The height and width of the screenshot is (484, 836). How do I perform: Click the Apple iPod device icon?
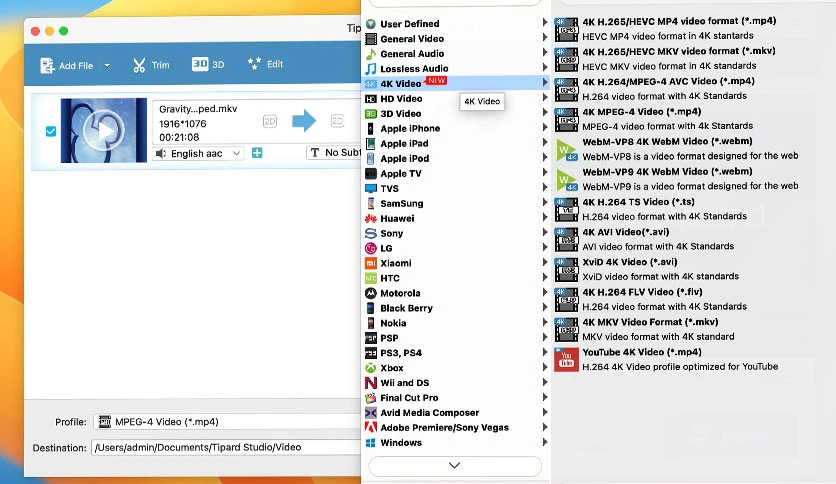pyautogui.click(x=371, y=158)
